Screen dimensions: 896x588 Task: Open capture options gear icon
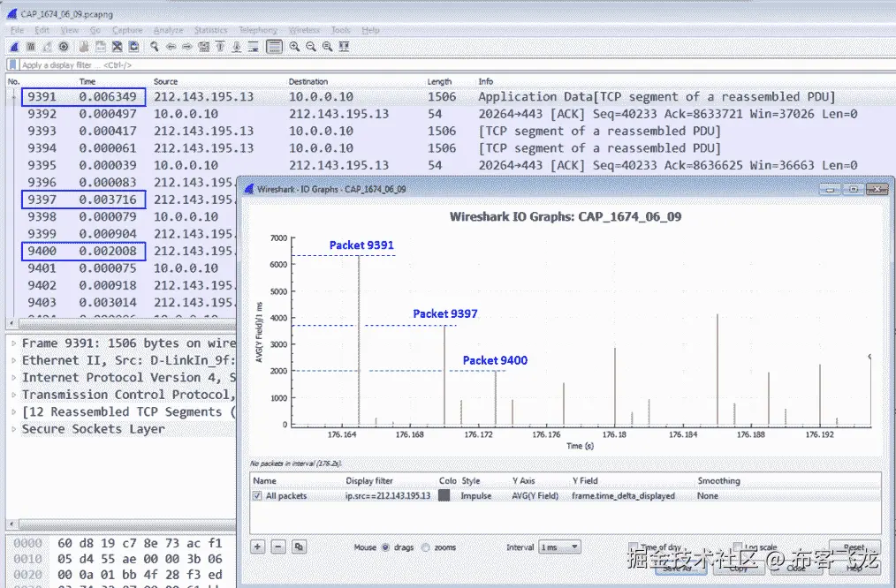tap(64, 47)
